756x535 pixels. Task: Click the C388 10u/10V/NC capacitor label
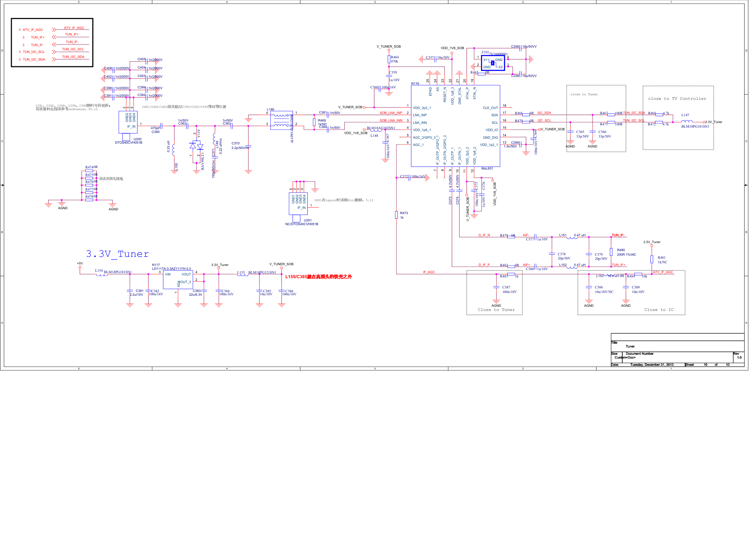click(604, 290)
